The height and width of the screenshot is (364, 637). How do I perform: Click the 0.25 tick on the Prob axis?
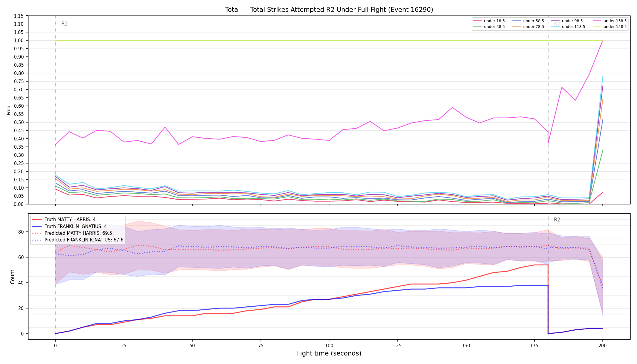[19, 163]
